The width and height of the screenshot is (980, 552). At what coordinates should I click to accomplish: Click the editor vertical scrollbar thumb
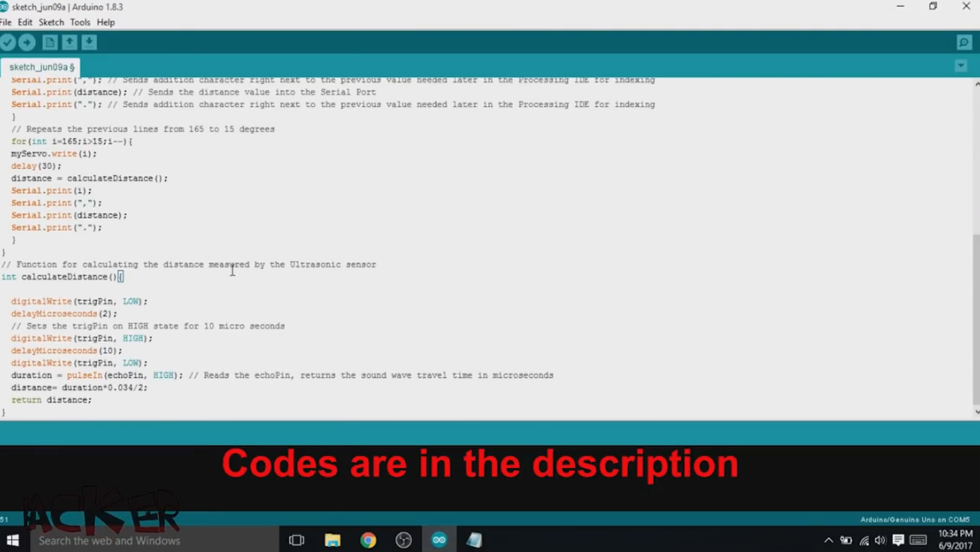pos(976,319)
